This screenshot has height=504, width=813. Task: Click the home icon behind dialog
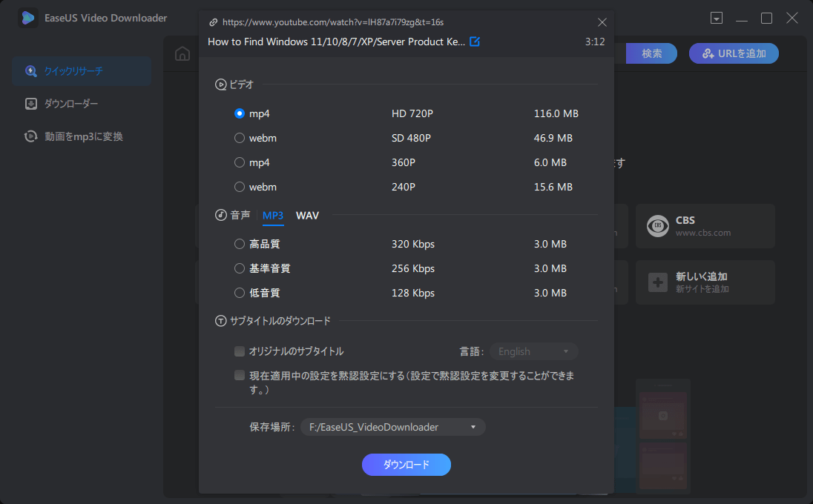[x=182, y=53]
